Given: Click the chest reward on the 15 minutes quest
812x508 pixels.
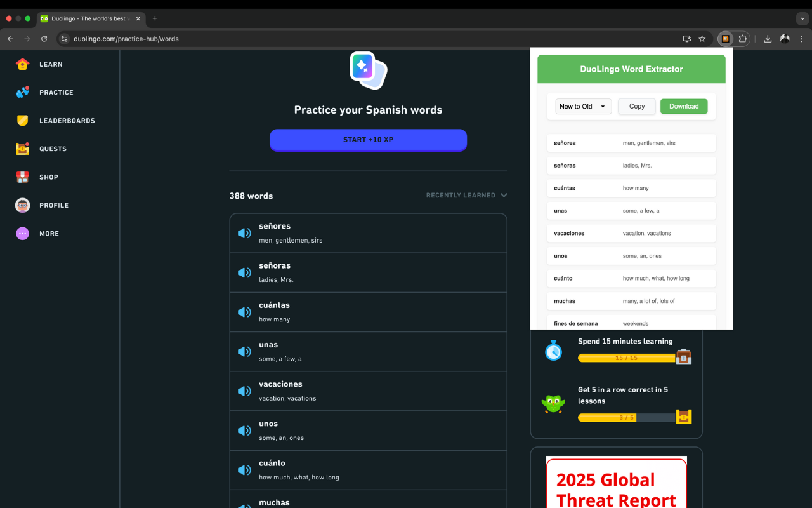Looking at the screenshot, I should 683,357.
